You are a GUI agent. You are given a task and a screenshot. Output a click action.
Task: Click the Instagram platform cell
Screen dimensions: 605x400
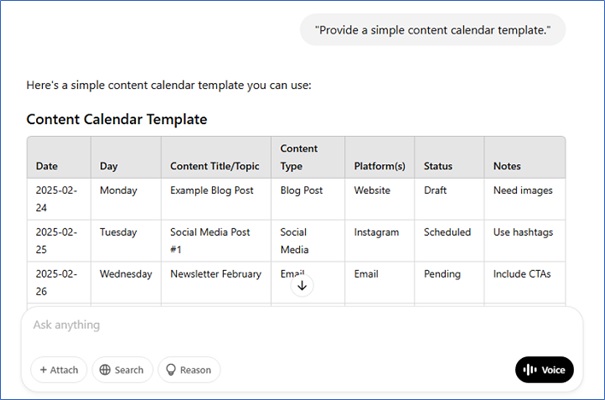376,232
